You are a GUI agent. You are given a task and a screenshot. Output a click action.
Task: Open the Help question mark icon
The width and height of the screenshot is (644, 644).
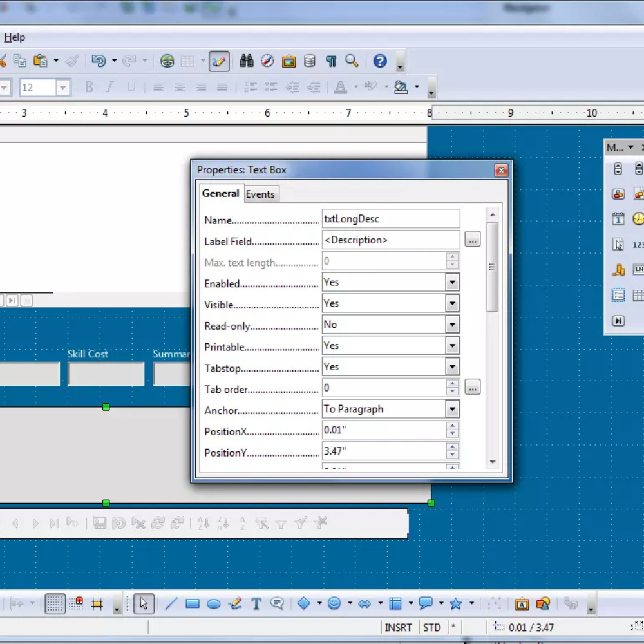pos(380,61)
